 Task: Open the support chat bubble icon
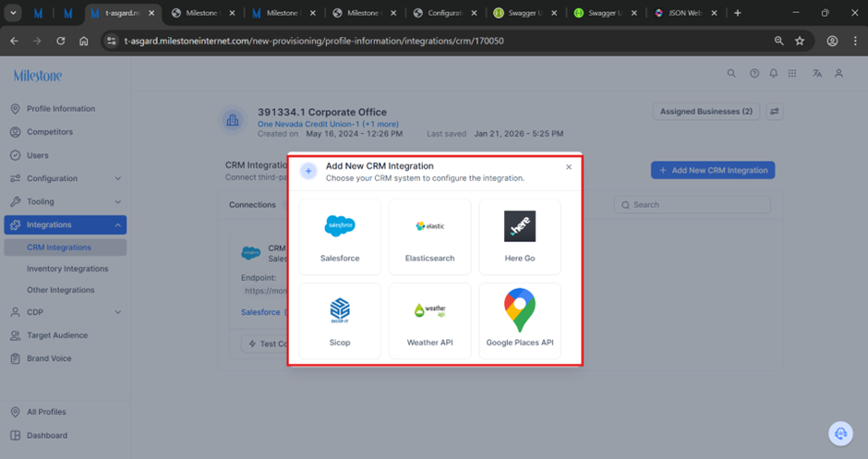[x=840, y=433]
